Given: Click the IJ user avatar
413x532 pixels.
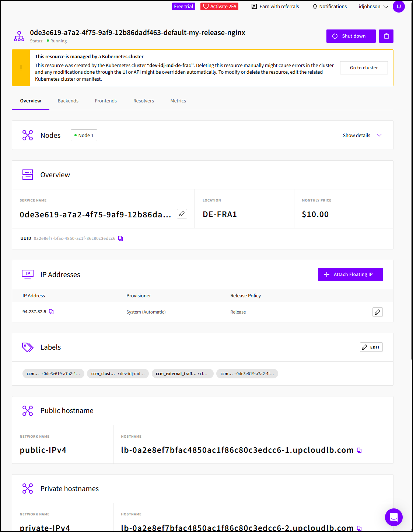Looking at the screenshot, I should (399, 7).
